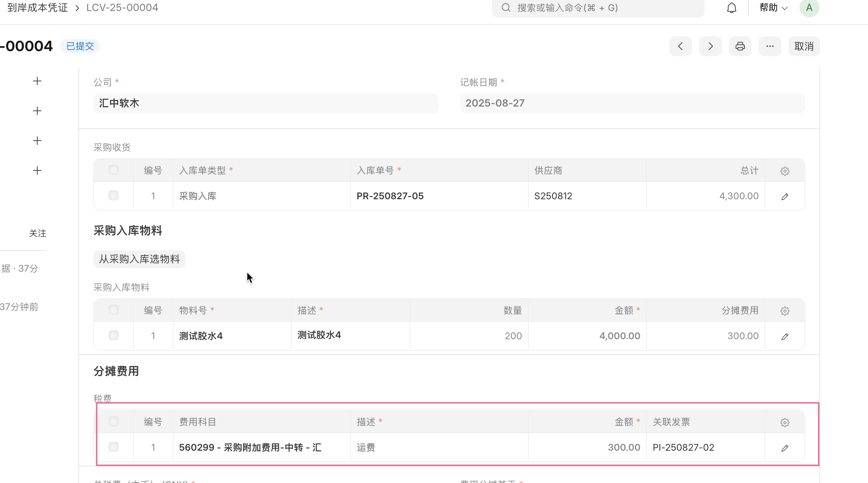Open the three-dot more actions menu
868x483 pixels.
tap(770, 46)
